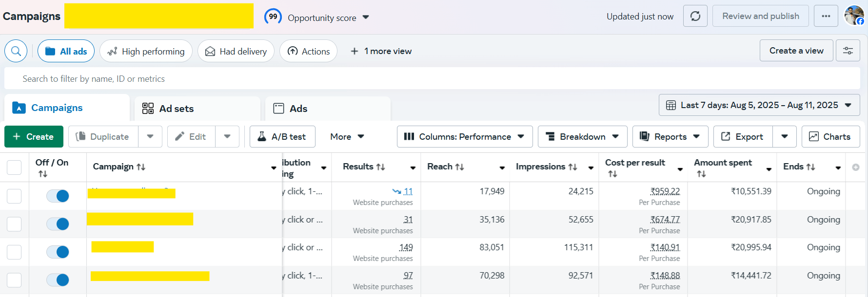
Task: Sort by Cost per result arrows
Action: 613,174
